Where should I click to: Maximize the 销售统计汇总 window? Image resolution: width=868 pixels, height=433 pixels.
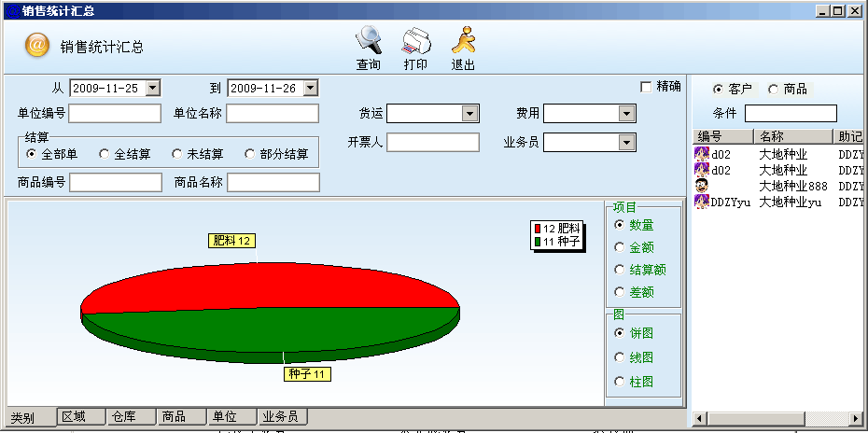point(837,10)
